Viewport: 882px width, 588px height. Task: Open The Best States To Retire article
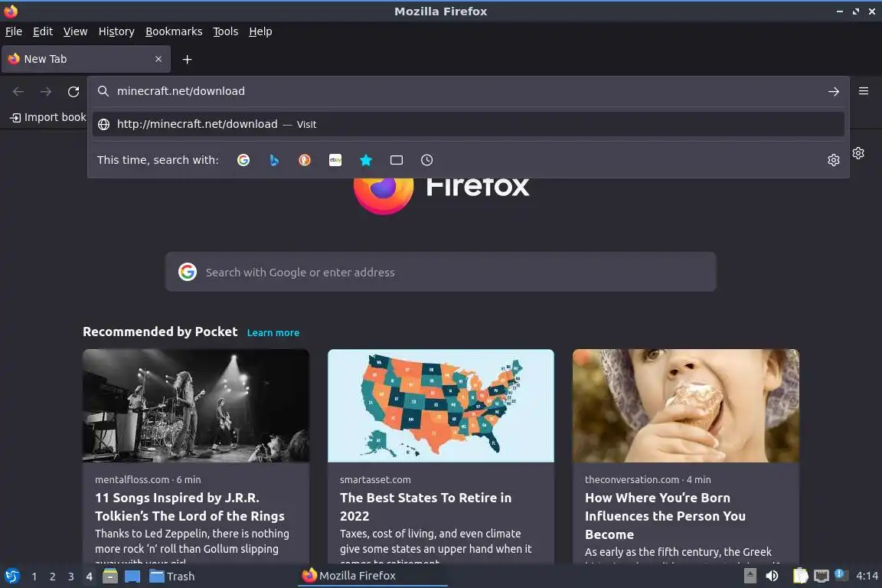tap(425, 507)
